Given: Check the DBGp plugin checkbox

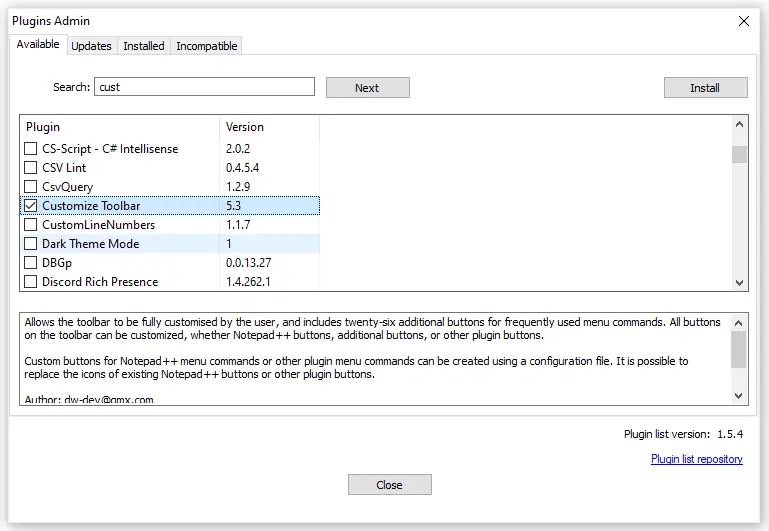Looking at the screenshot, I should coord(30,263).
